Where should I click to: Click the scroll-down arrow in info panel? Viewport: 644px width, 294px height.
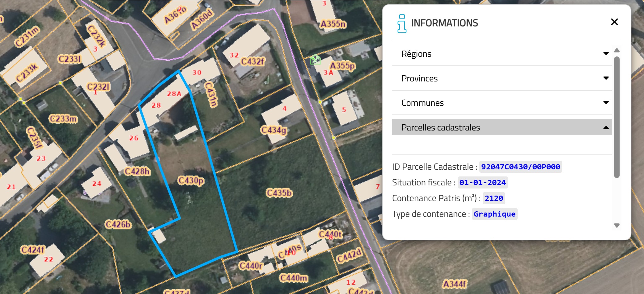click(x=616, y=226)
